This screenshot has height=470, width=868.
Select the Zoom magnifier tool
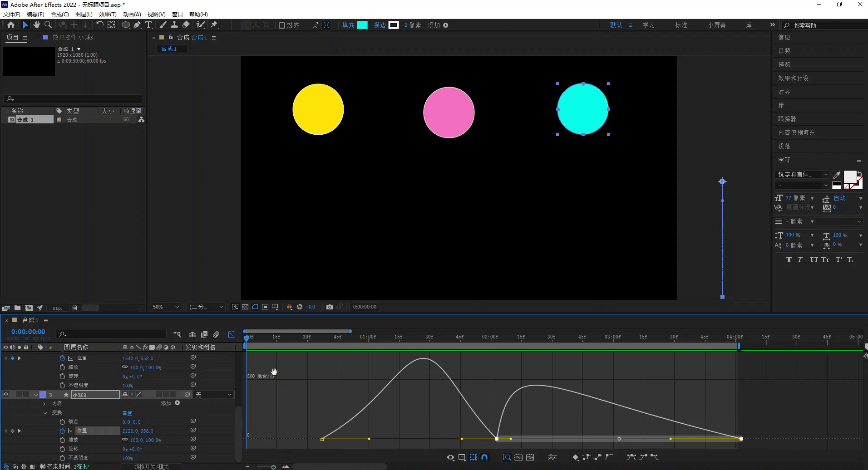tap(48, 25)
